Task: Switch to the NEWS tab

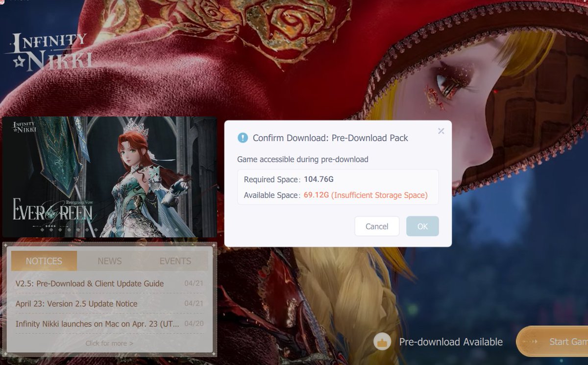Action: pos(110,261)
